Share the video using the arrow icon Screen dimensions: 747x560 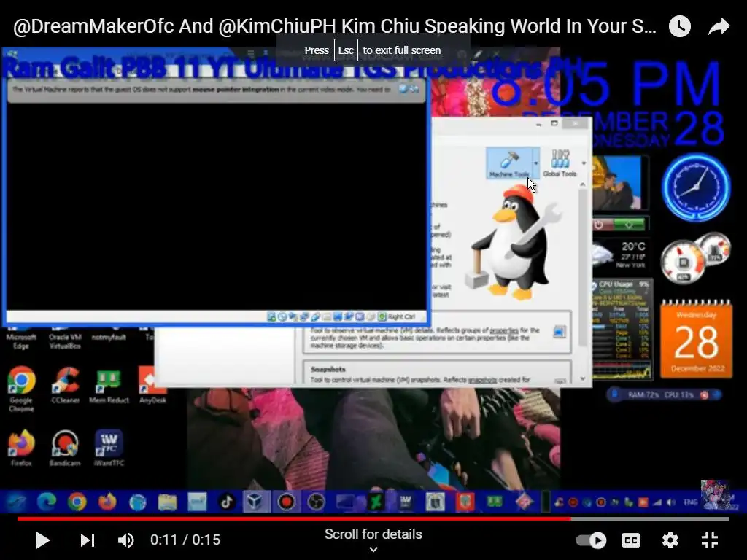point(719,26)
